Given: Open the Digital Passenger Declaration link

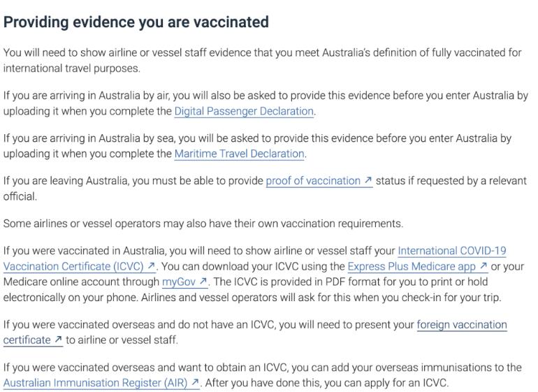Looking at the screenshot, I should point(244,111).
